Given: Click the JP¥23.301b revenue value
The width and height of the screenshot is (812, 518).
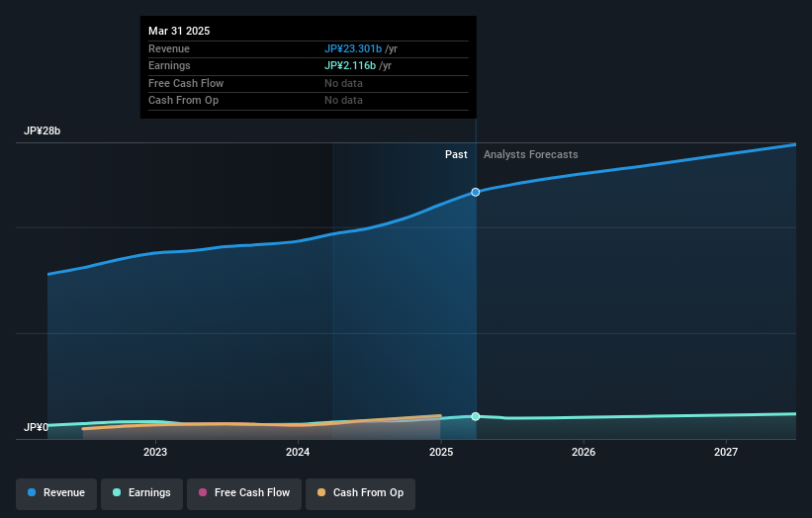Looking at the screenshot, I should click(x=353, y=48).
